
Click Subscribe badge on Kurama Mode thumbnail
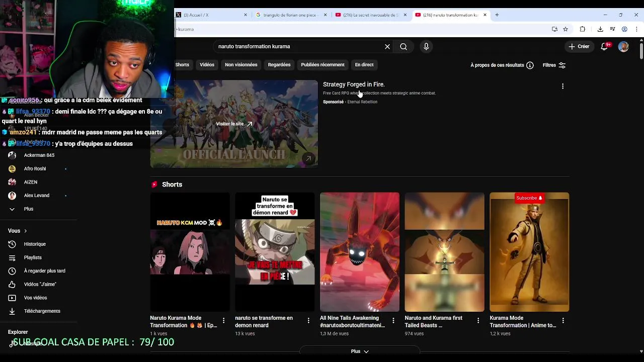[529, 198]
